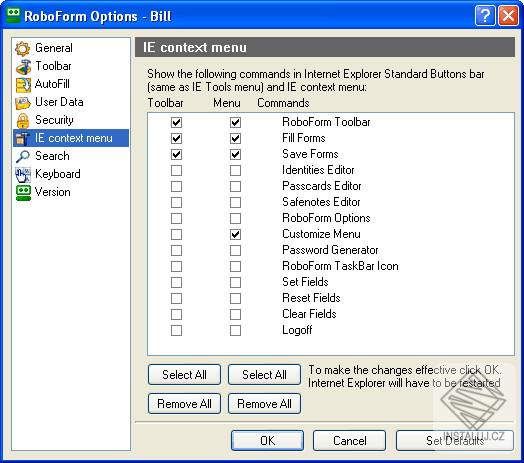Enable Menu checkbox for Password Generator
Screen dimensions: 524x463
coord(235,250)
